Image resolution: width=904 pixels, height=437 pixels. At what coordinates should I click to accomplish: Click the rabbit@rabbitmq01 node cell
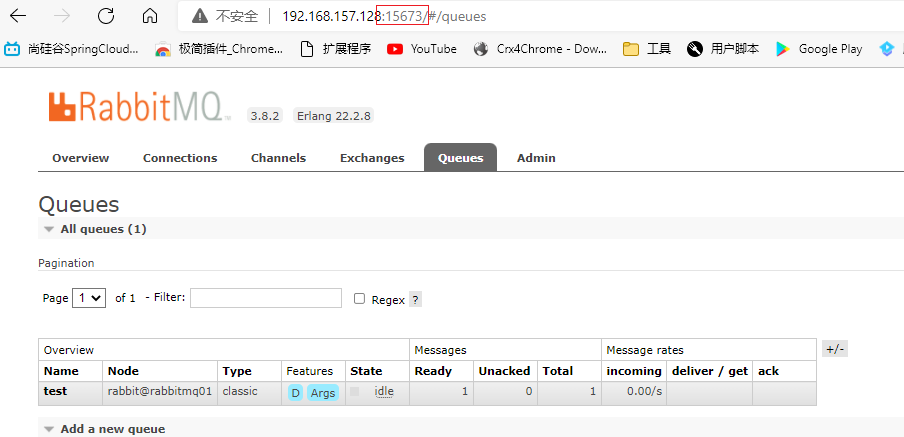coord(160,391)
